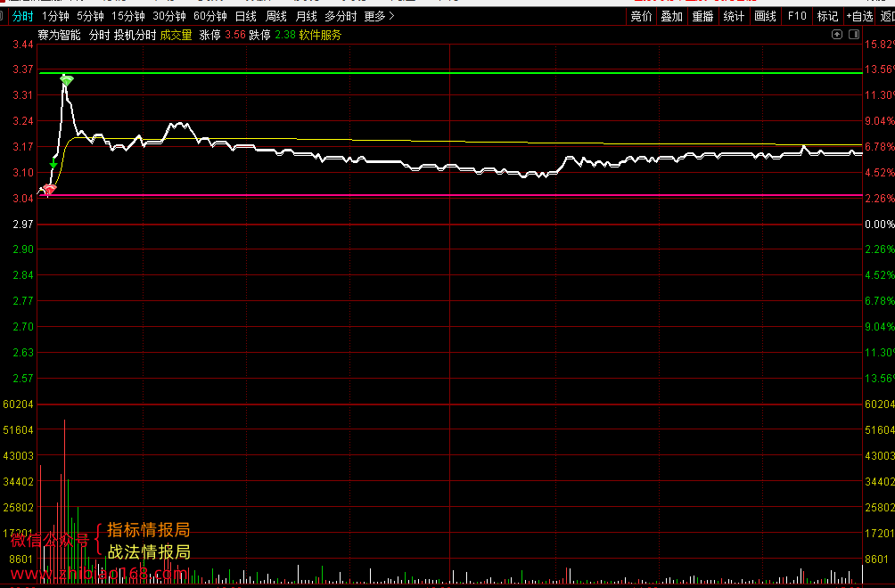Click the green diamond sell signal marker
The image size is (895, 588).
67,81
